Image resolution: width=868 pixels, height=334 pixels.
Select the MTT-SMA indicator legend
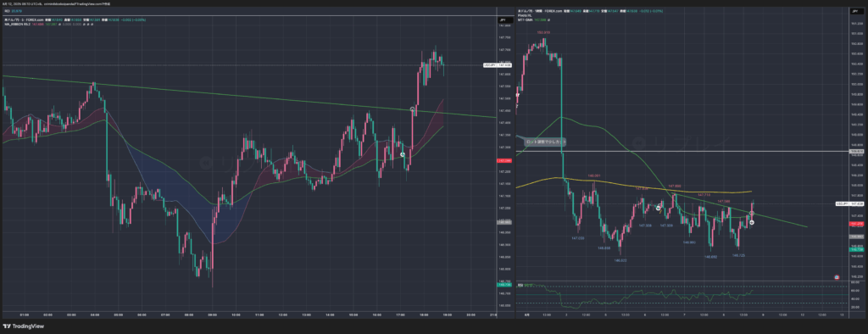pos(525,19)
